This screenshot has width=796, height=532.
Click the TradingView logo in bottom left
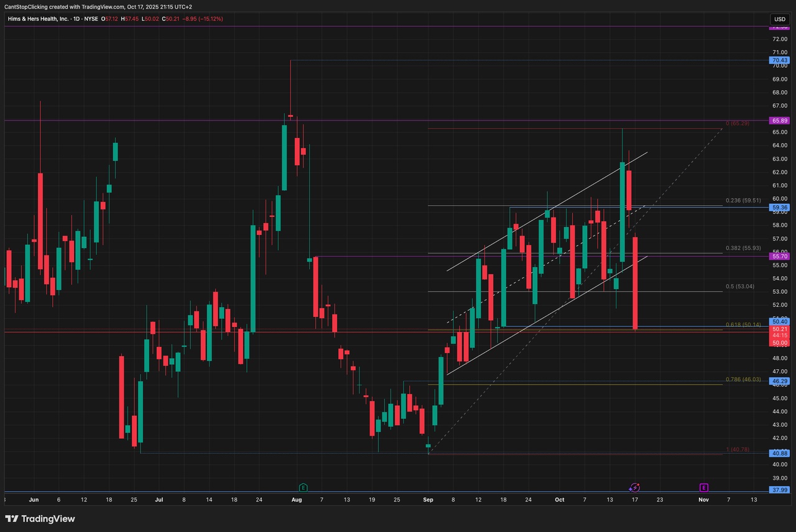click(x=40, y=518)
